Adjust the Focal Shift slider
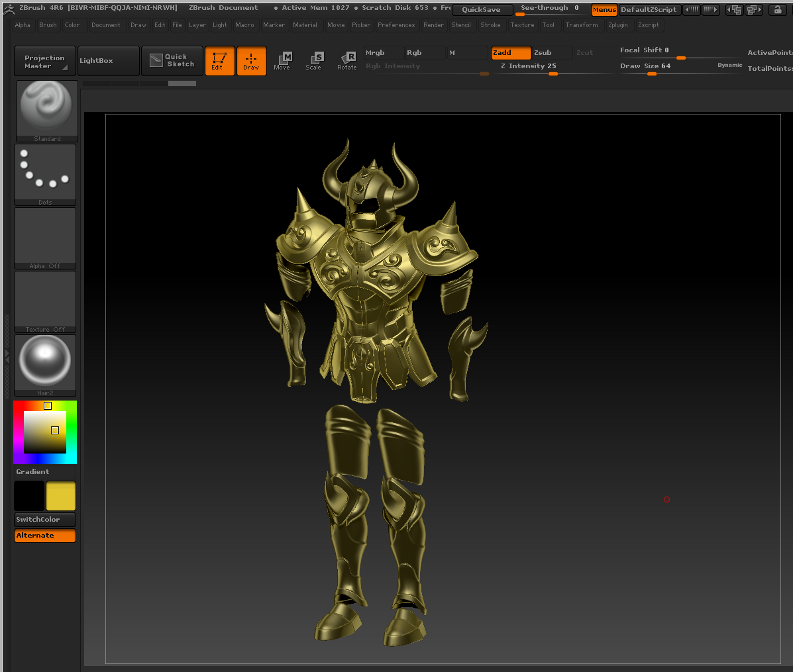 pos(680,52)
